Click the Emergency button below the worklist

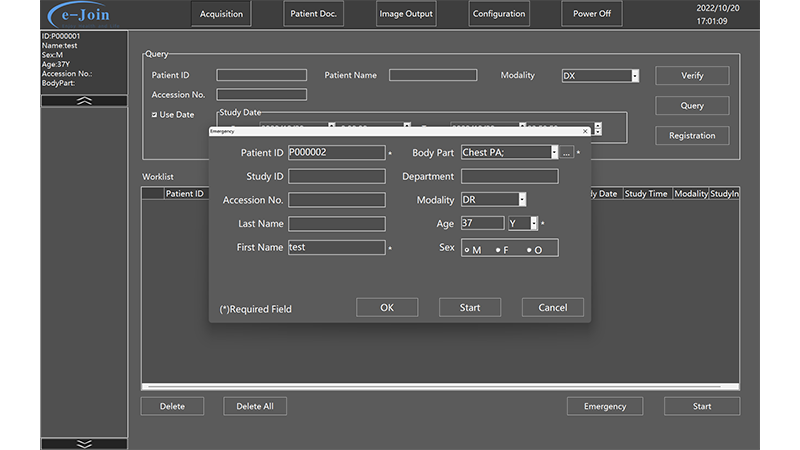605,407
